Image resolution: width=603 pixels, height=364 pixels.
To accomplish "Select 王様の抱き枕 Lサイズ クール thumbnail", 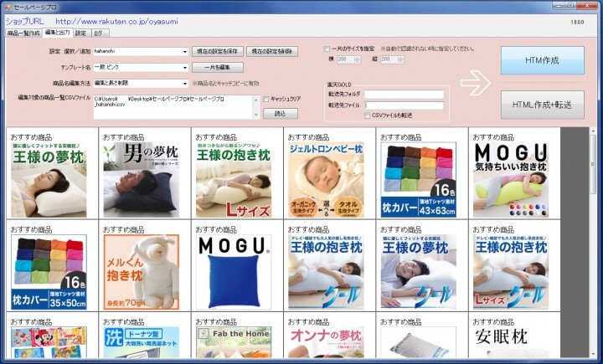I will pos(511,272).
